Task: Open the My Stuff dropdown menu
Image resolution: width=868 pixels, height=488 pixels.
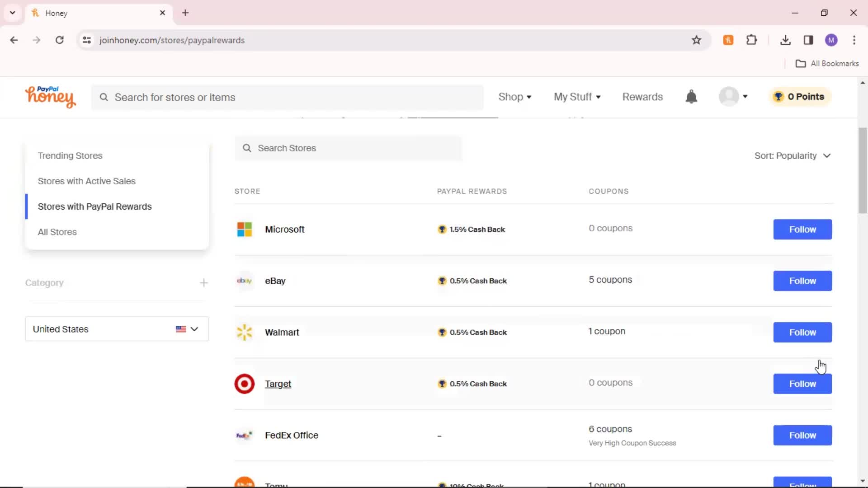Action: point(577,97)
